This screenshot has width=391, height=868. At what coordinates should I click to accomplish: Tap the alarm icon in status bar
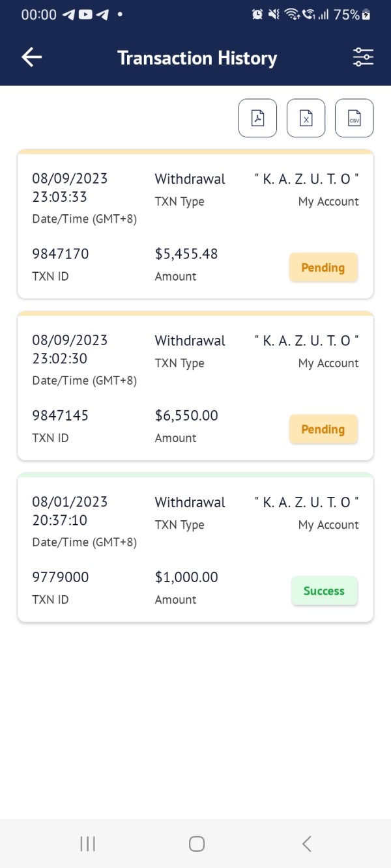tap(257, 14)
